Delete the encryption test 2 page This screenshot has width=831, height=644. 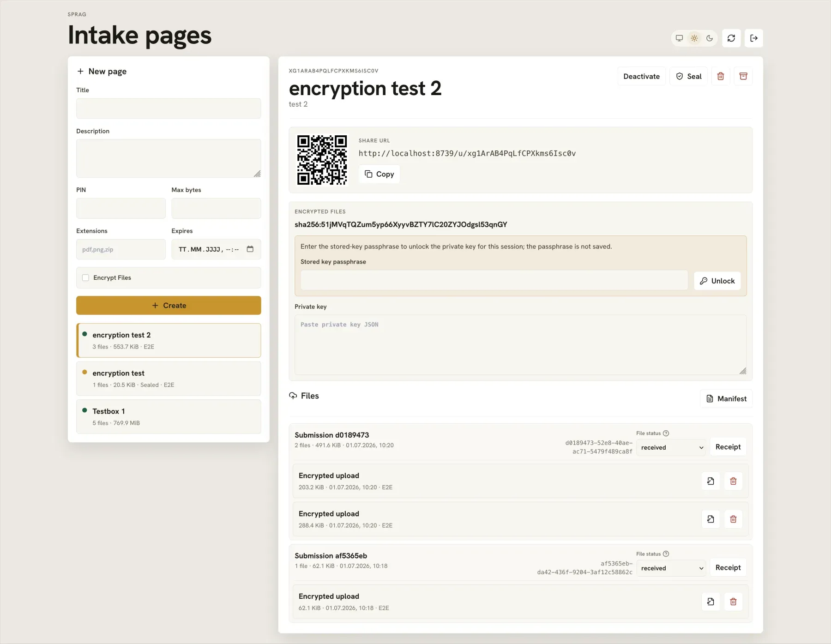(721, 76)
